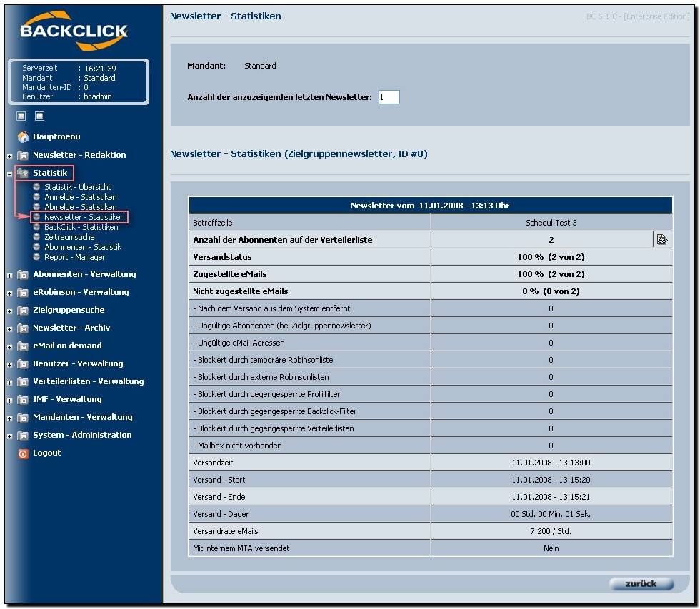Click the zurück button

point(641,583)
